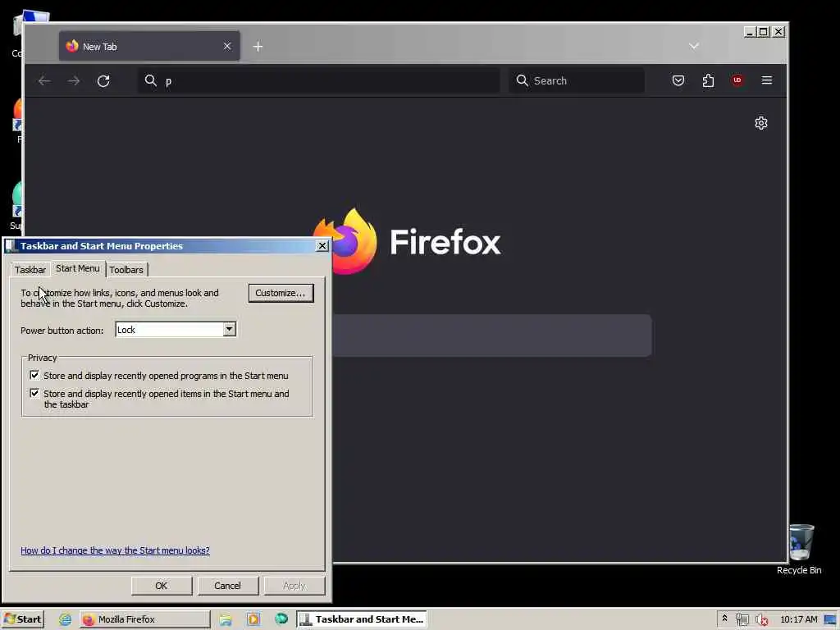This screenshot has width=840, height=630.
Task: Click the uBlock Origin icon
Action: [737, 80]
